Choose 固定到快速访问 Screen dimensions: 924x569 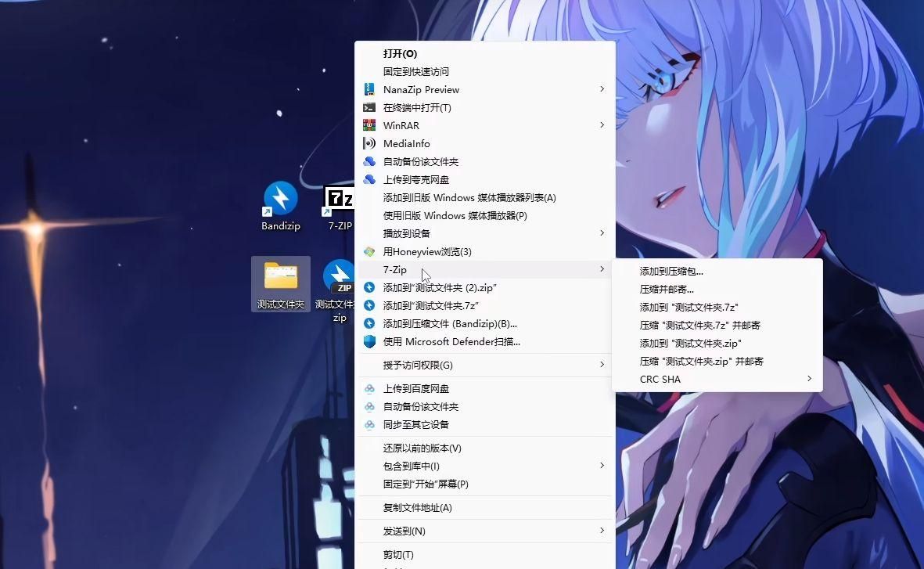[x=485, y=71]
